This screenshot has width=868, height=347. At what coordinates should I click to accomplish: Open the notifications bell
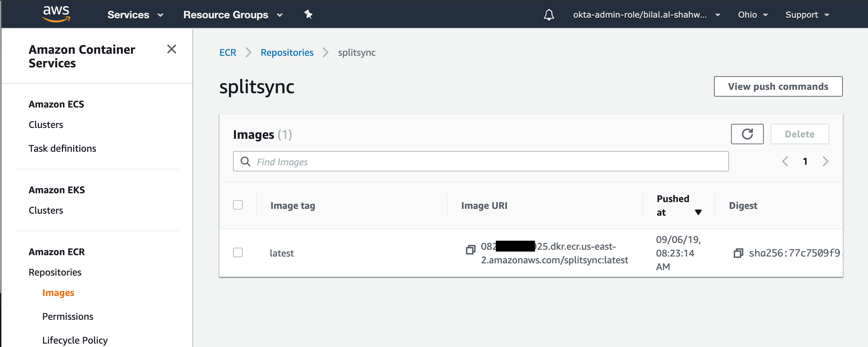click(x=548, y=15)
